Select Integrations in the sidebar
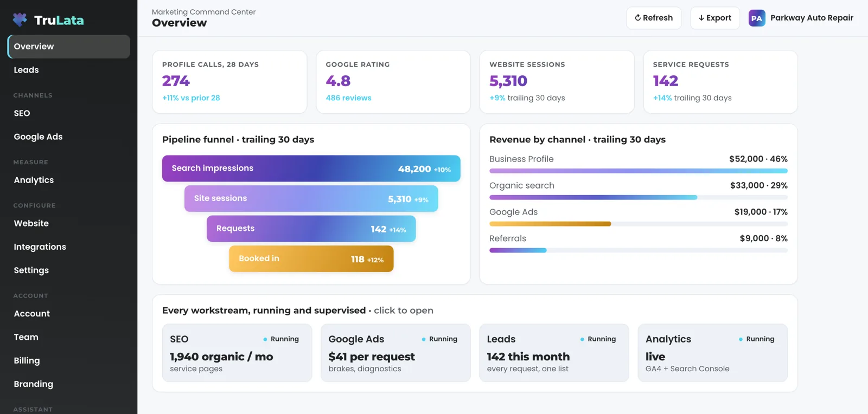868x414 pixels. tap(69, 247)
